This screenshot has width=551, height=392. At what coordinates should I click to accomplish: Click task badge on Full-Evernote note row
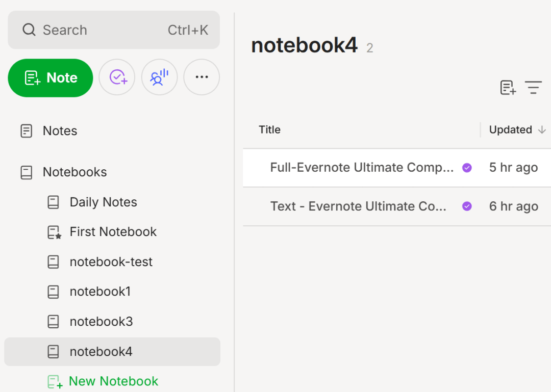467,168
